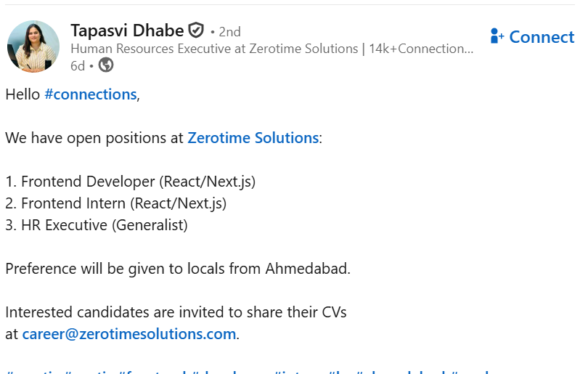Open the Tapasvi Dhabe name link

tap(127, 31)
